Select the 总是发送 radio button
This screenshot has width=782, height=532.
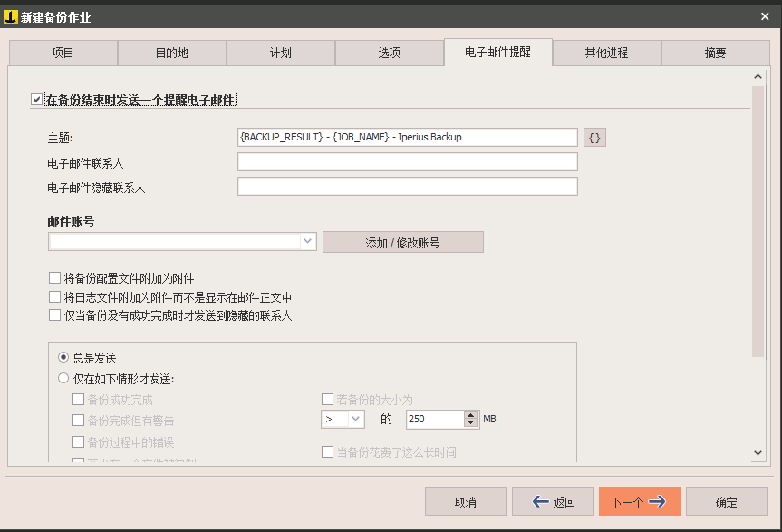tap(63, 357)
